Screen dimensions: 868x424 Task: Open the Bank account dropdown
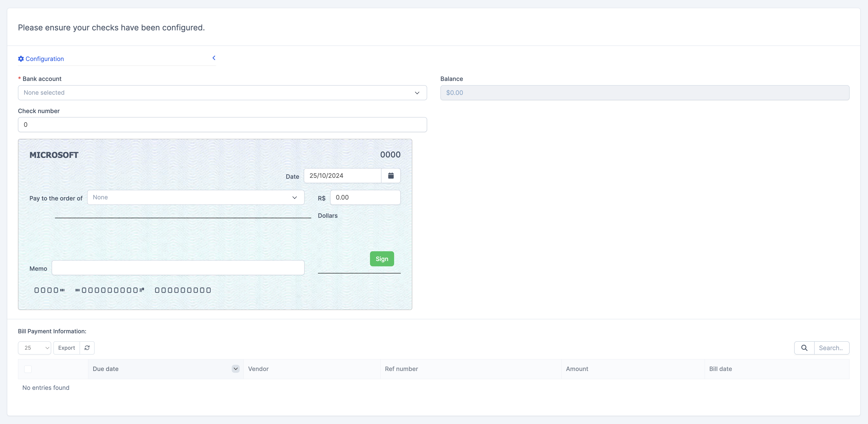pyautogui.click(x=222, y=93)
